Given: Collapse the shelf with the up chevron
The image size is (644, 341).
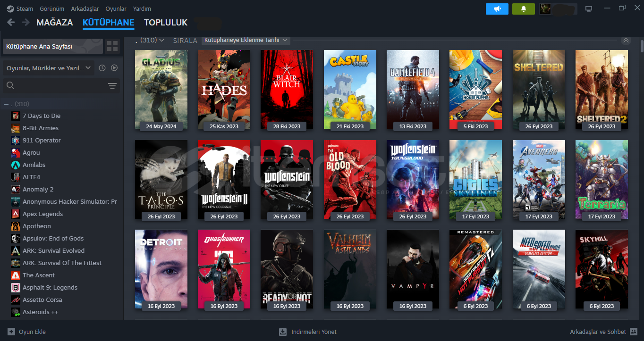Looking at the screenshot, I should [626, 41].
